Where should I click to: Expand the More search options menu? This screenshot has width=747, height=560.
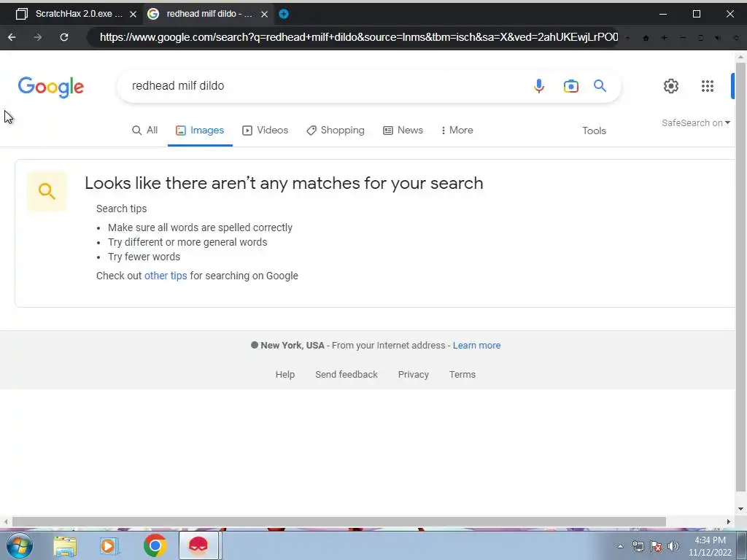tap(457, 130)
